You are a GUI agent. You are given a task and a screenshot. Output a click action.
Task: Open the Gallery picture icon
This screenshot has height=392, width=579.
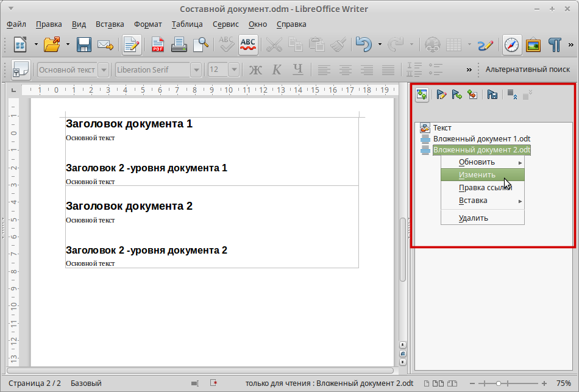[533, 45]
